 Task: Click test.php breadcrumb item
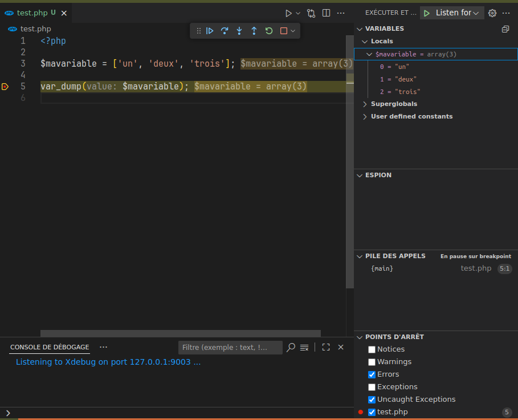(x=35, y=29)
